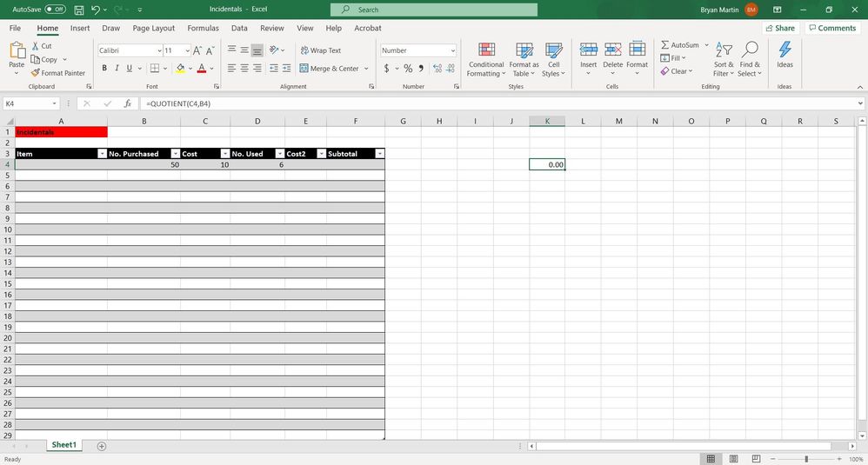Click the Orientation text angle icon
This screenshot has height=465, width=868.
click(x=274, y=50)
